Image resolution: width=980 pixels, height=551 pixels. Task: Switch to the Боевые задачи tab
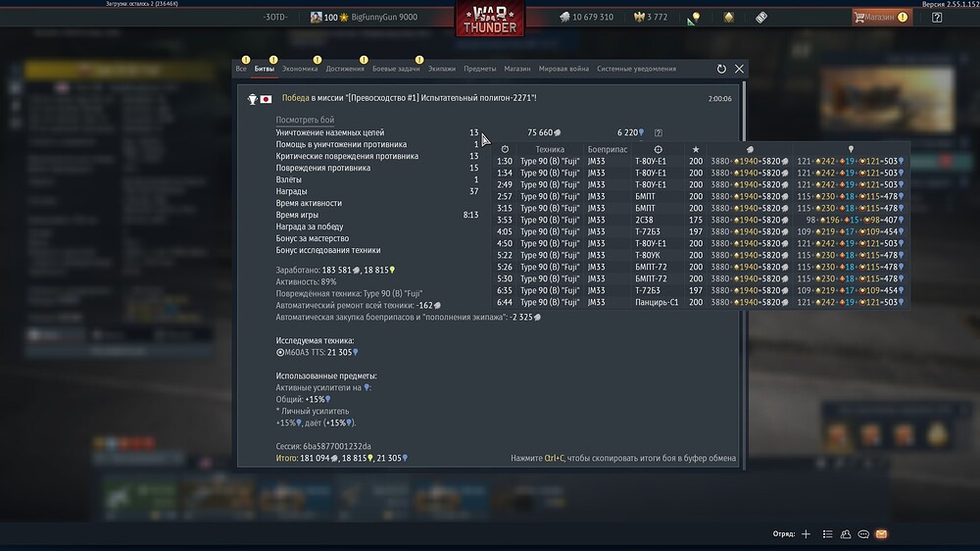[396, 69]
